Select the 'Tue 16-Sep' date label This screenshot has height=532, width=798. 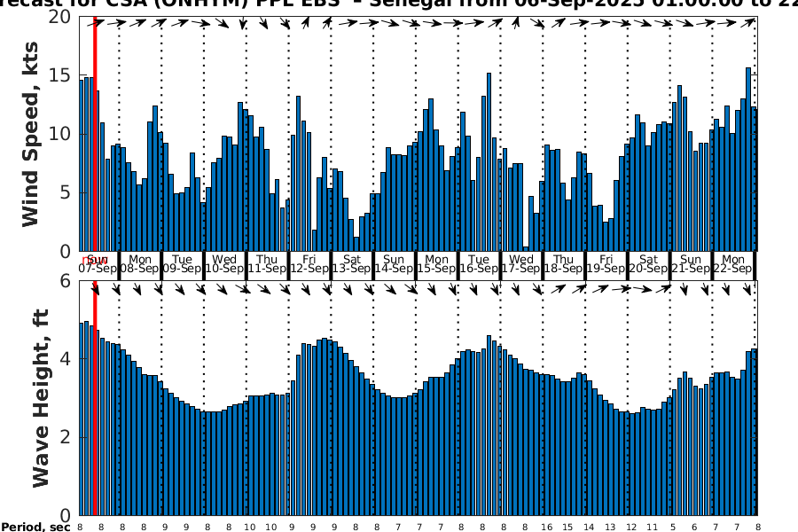479,263
